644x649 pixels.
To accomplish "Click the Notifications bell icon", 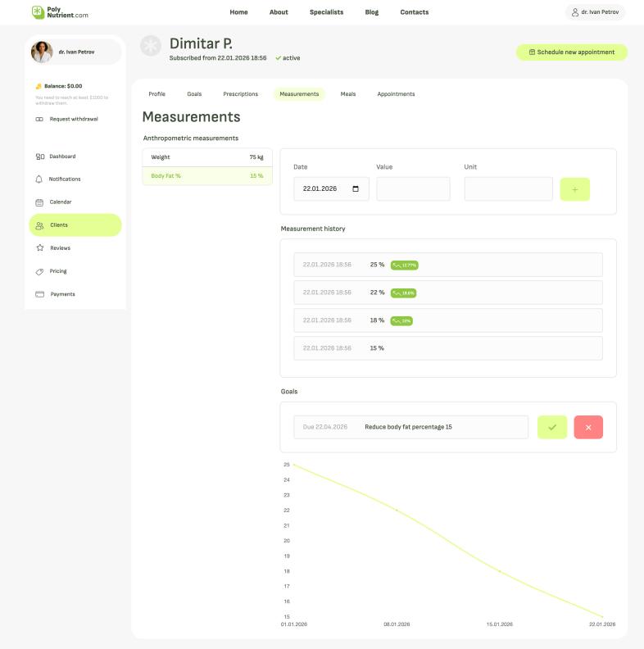I will pyautogui.click(x=39, y=179).
